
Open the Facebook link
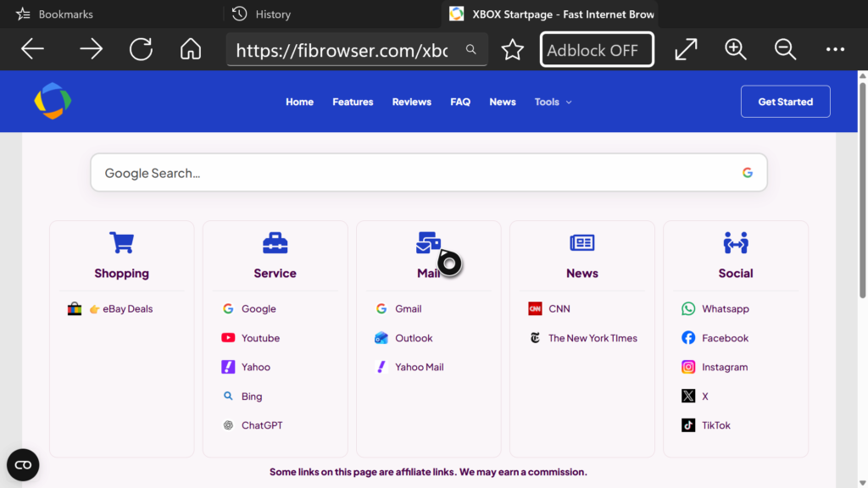click(x=715, y=338)
